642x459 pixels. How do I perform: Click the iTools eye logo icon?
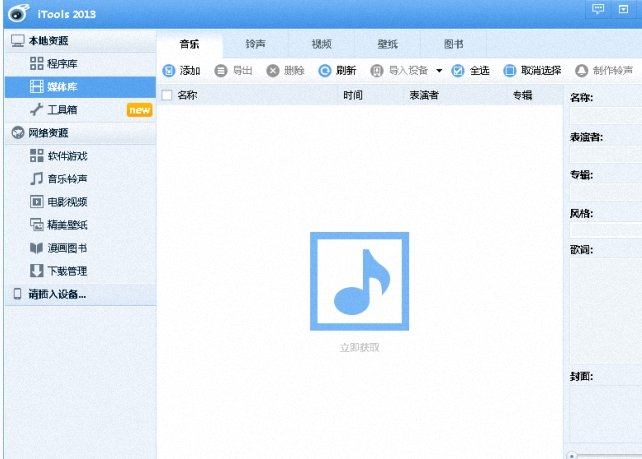click(18, 13)
